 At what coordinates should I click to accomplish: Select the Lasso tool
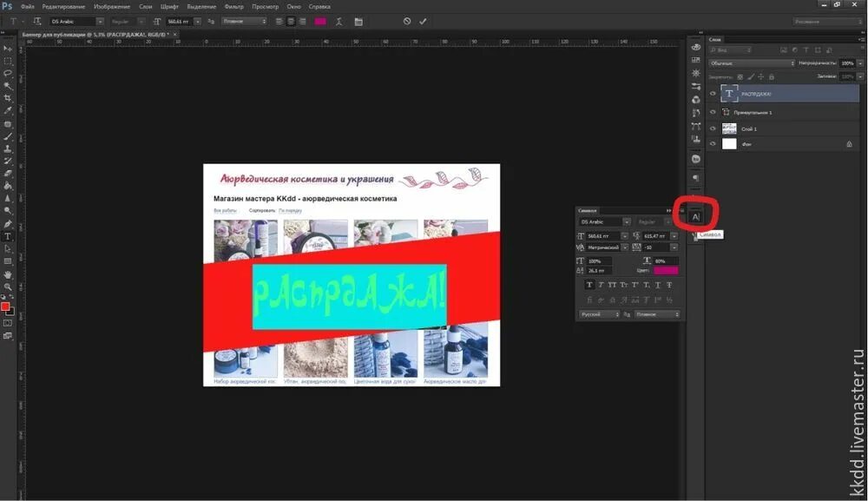coord(8,73)
